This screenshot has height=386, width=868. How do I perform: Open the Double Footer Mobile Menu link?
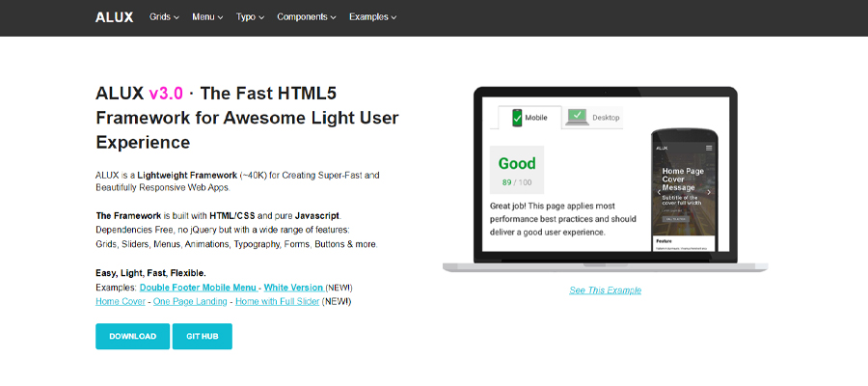click(198, 288)
